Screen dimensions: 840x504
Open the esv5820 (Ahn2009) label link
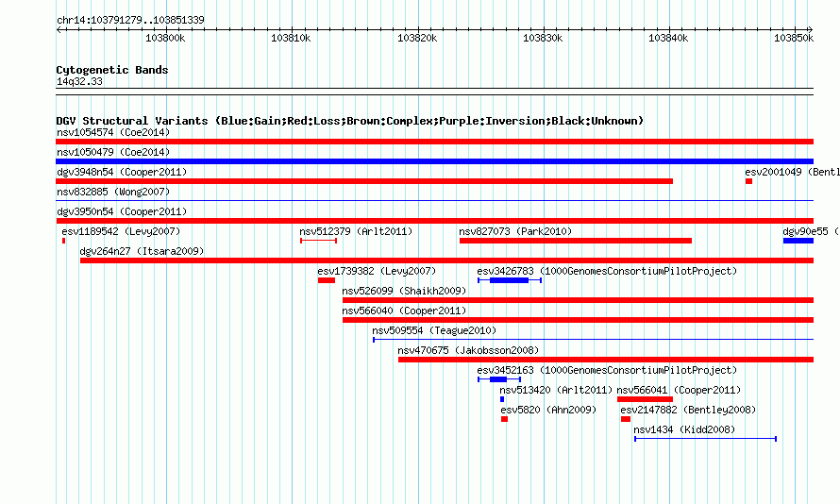point(548,410)
